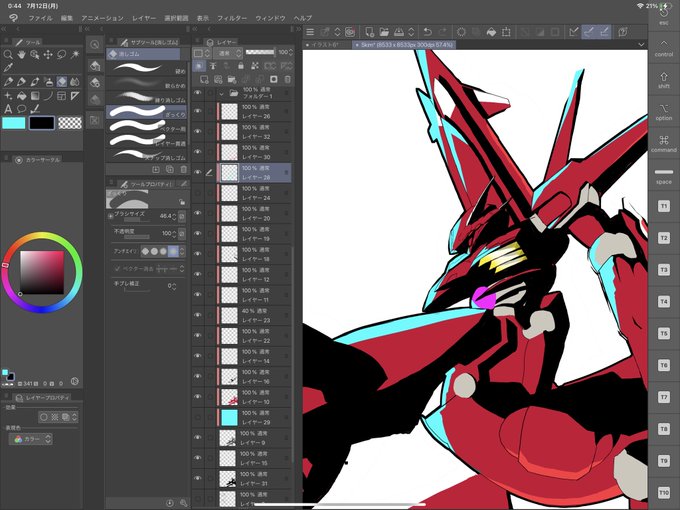This screenshot has height=510, width=680.
Task: Select the Move Layer cross-arrows tool
Action: 48,54
